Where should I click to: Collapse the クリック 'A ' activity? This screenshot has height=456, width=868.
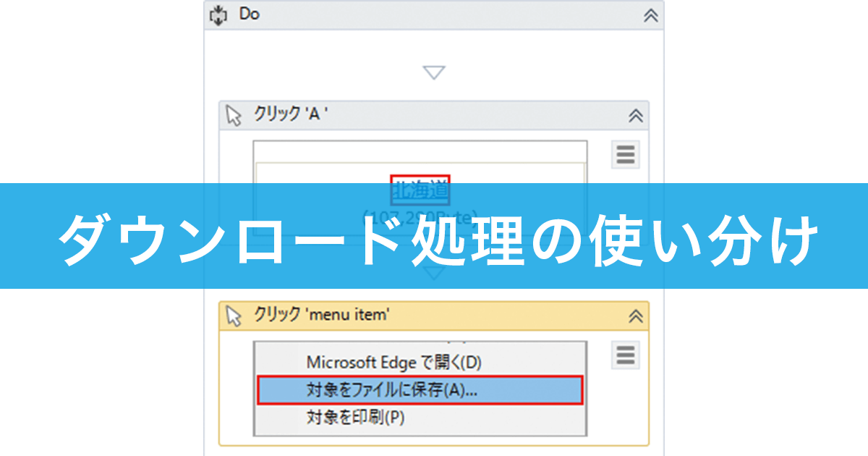[x=635, y=115]
